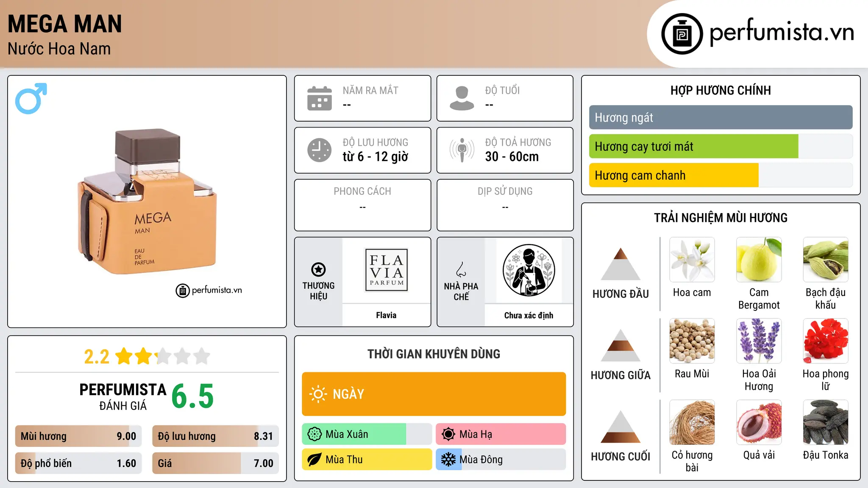Screen dimensions: 868x488
Task: Select the Hoa cam note image
Action: [x=692, y=260]
